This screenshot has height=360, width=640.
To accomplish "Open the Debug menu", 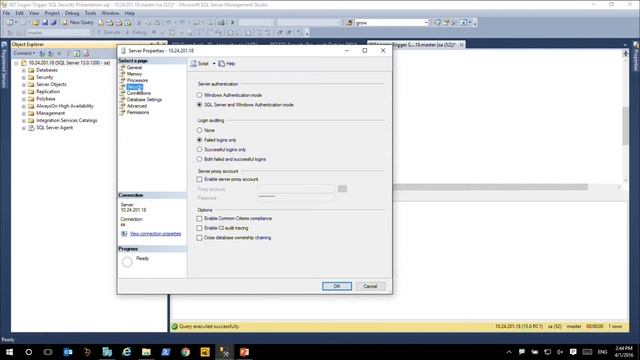I will pos(72,13).
